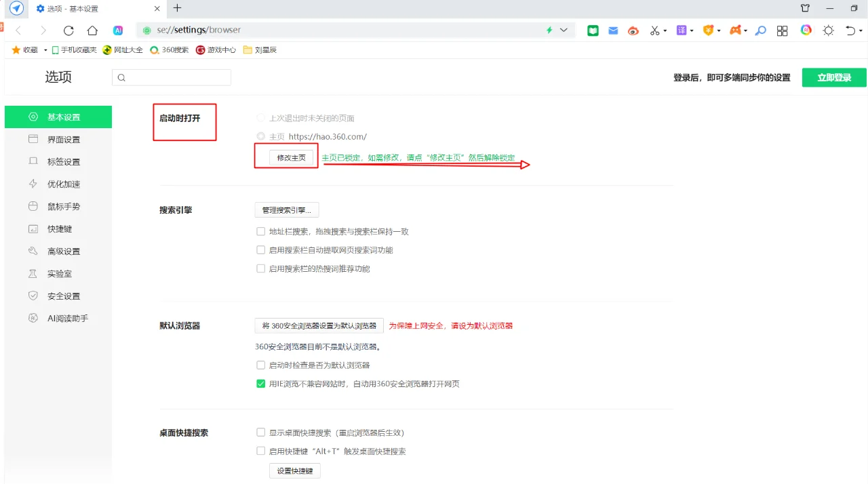
Task: Open the AI assistant icon beside home
Action: click(x=118, y=31)
